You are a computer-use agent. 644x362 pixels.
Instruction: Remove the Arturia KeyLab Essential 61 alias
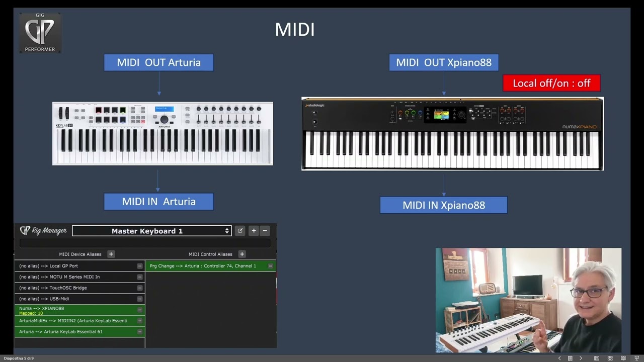[140, 332]
